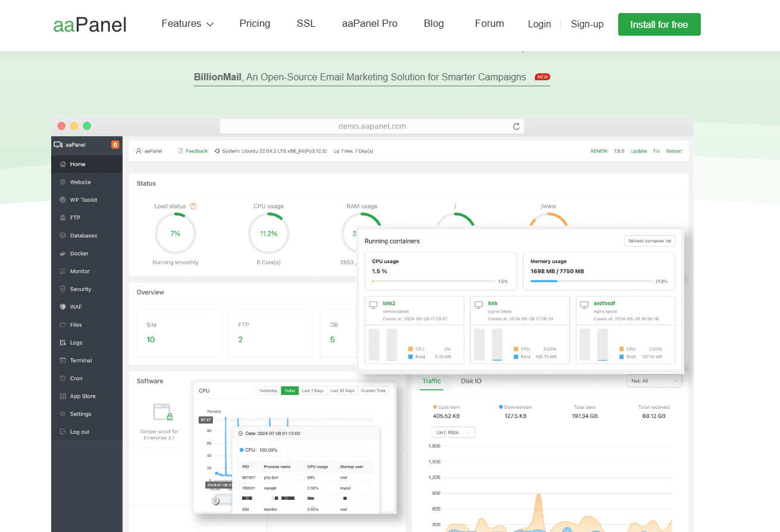The width and height of the screenshot is (780, 532).
Task: Click the FTP overview card showing 2
Action: (x=271, y=333)
